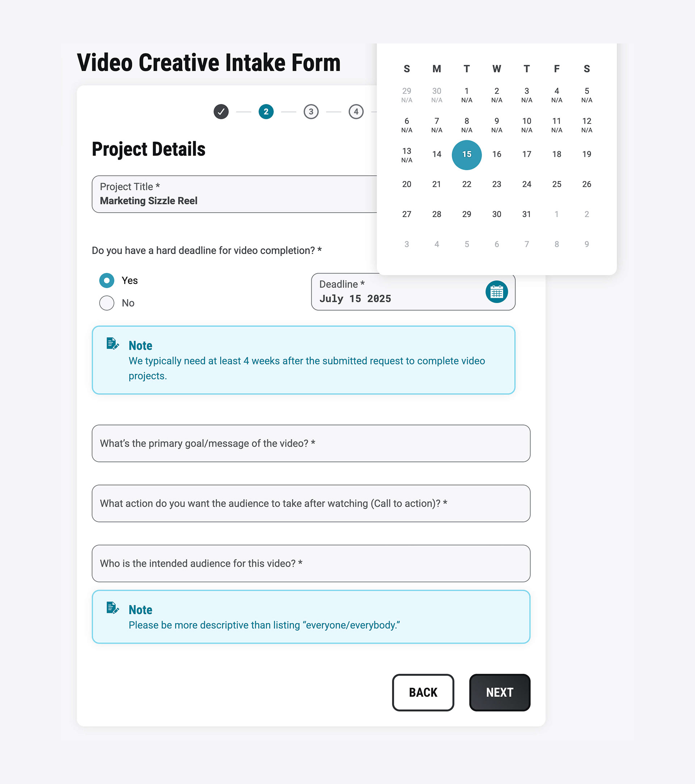Choose July 22 in the calendar
The image size is (695, 784).
pos(467,184)
